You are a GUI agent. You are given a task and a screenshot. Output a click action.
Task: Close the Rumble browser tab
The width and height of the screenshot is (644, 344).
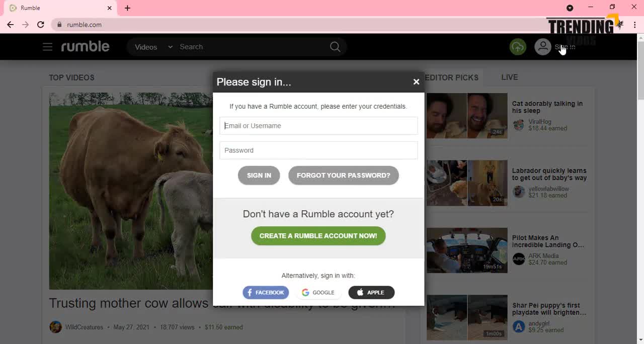[x=110, y=8]
